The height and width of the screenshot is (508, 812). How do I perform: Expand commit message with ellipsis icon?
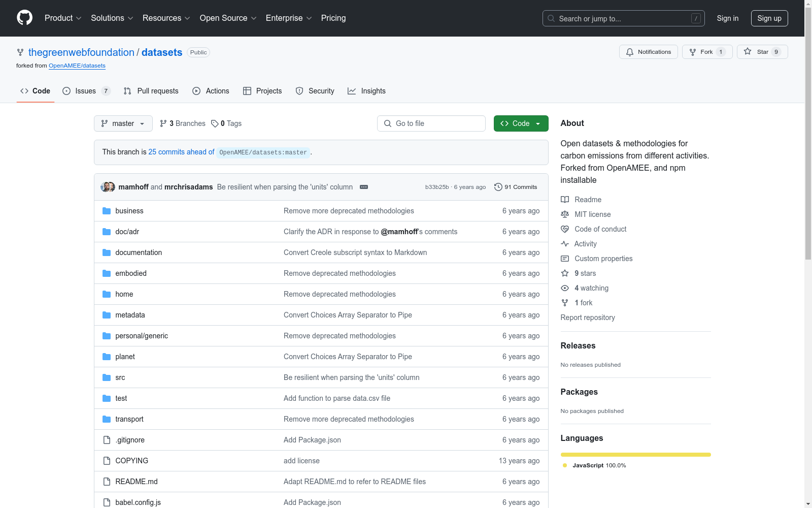pyautogui.click(x=364, y=187)
